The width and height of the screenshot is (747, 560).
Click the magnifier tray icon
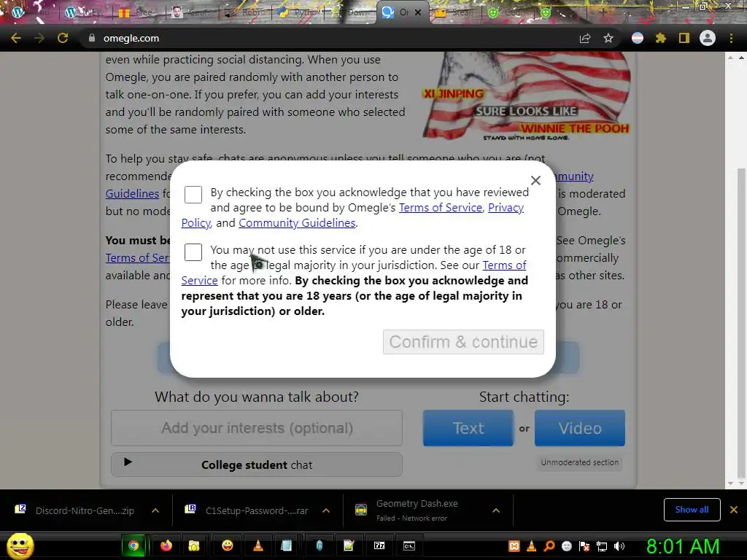coord(549,546)
